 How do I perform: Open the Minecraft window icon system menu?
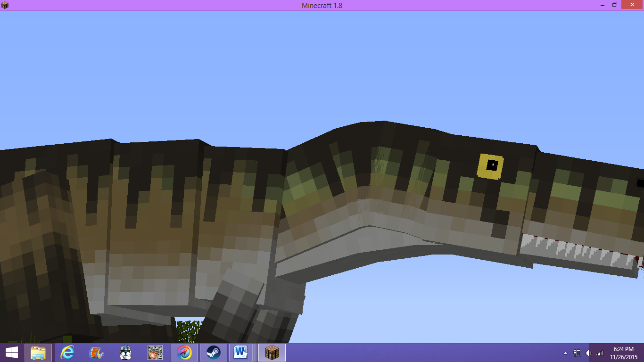click(x=5, y=5)
